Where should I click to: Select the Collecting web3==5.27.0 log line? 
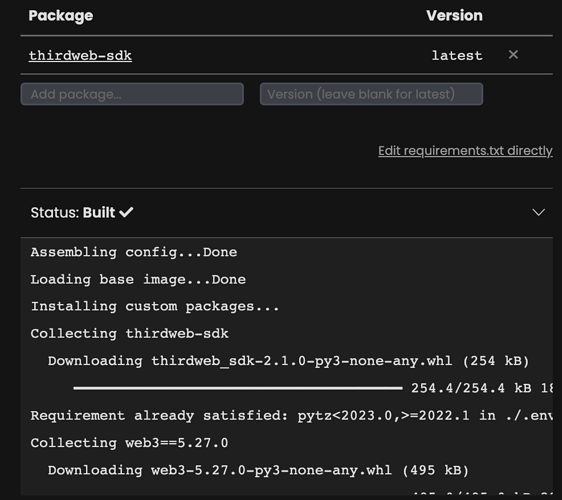129,443
